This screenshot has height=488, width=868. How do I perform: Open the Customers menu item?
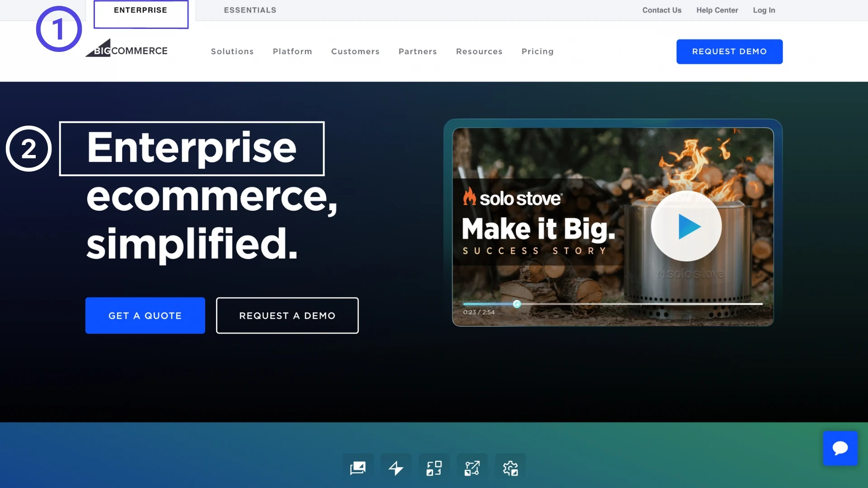355,52
